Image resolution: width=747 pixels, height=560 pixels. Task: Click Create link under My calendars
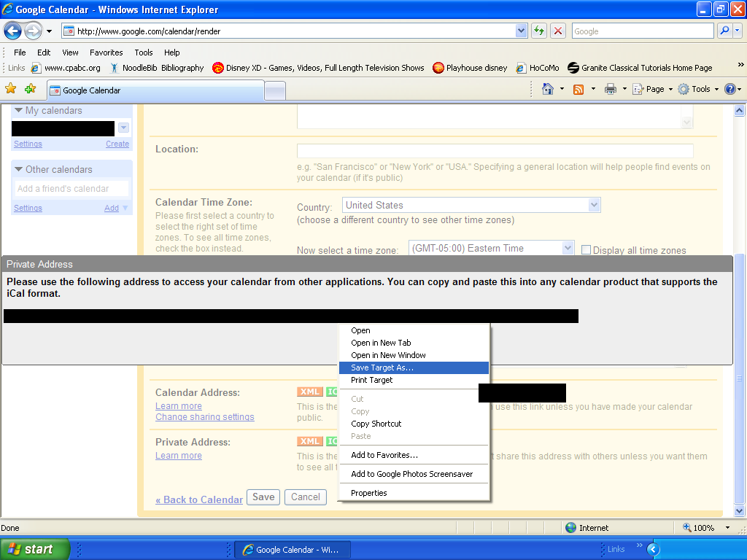point(117,144)
